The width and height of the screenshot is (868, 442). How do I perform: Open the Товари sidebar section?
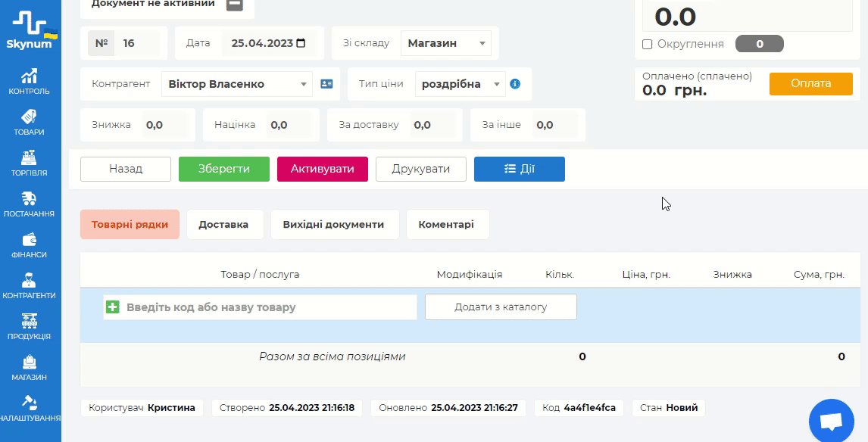30,123
